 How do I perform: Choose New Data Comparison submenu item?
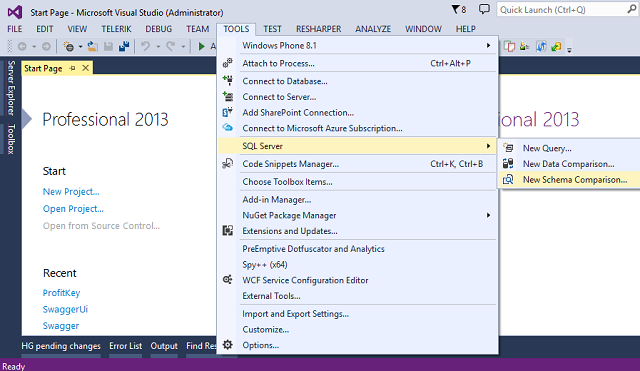(569, 164)
